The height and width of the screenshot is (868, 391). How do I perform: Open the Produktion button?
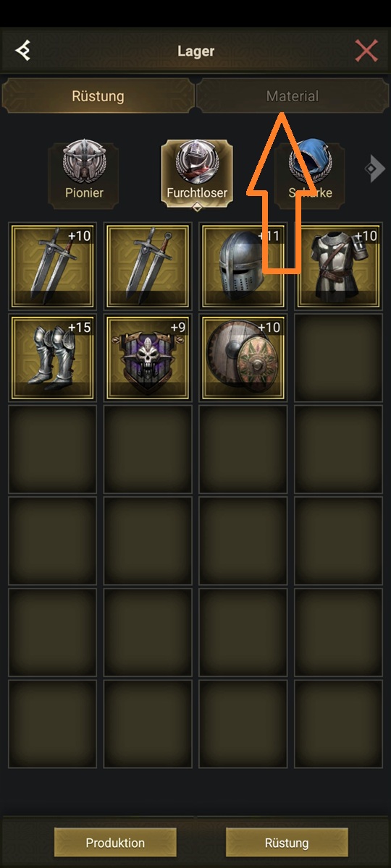pos(115,843)
